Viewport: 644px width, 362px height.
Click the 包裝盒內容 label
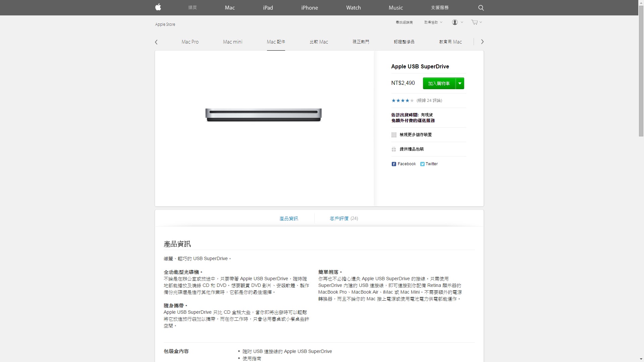(176, 351)
